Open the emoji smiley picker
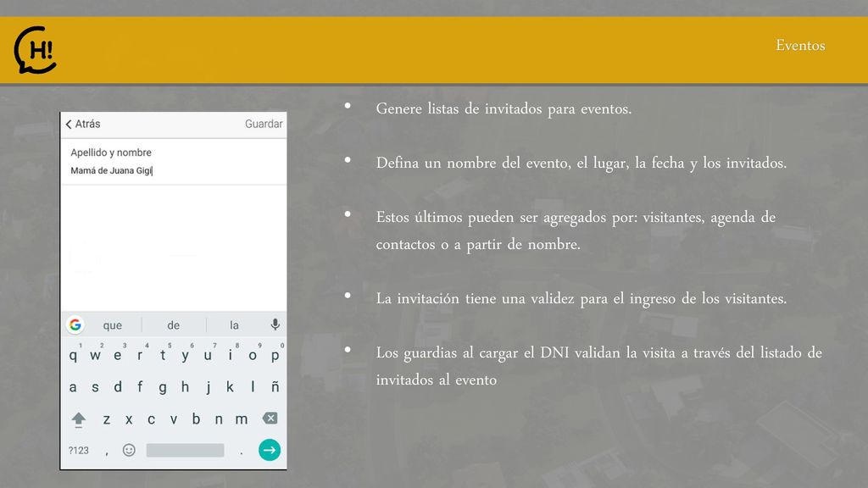This screenshot has height=488, width=868. [x=129, y=451]
